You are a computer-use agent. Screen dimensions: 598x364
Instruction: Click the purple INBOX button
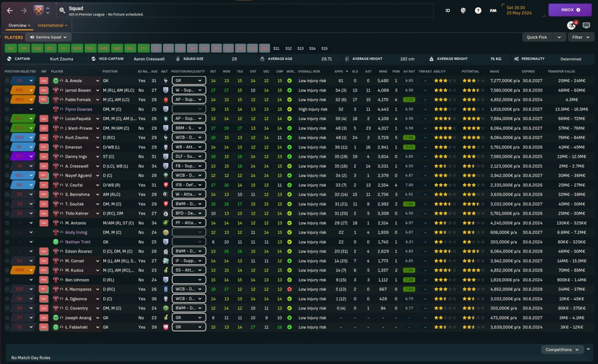tap(570, 10)
